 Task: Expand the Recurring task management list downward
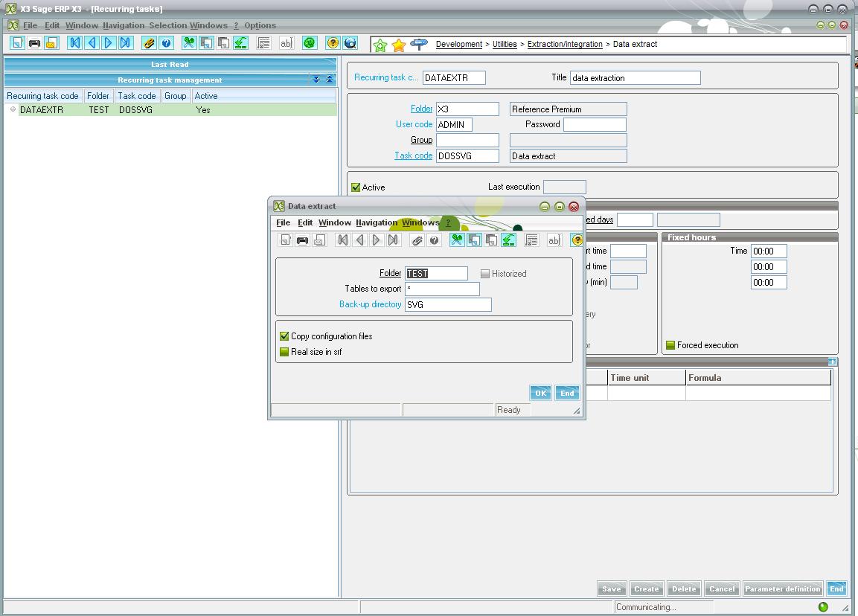[x=316, y=80]
